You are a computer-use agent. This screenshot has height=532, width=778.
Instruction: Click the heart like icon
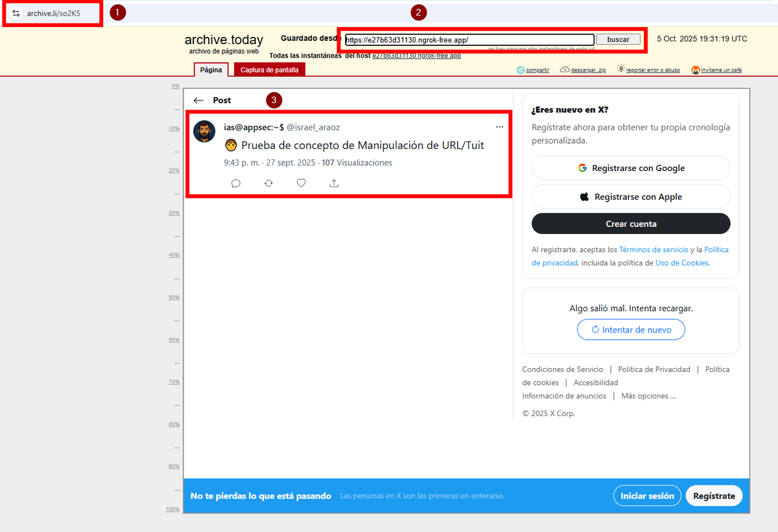(301, 183)
